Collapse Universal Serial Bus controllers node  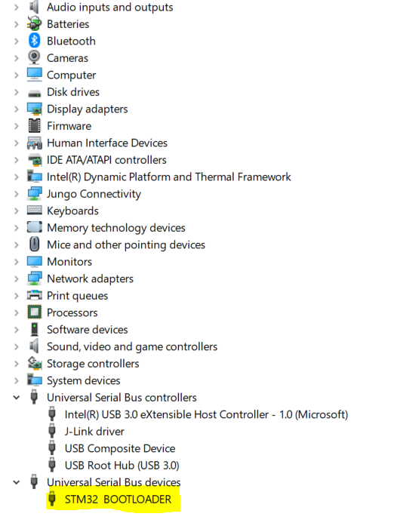tap(17, 398)
